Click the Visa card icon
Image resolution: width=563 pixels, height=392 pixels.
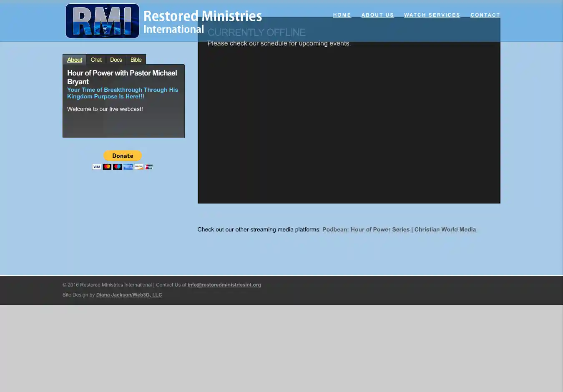pos(97,167)
